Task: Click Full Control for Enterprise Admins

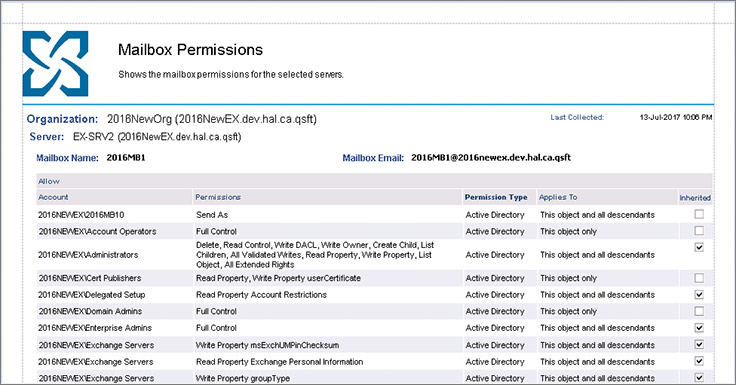Action: click(x=216, y=328)
